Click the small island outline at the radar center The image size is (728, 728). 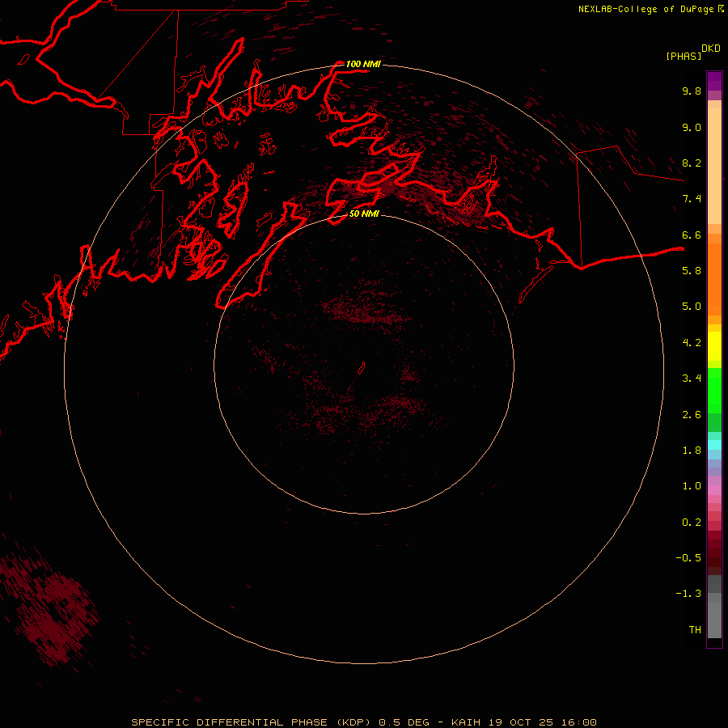point(362,368)
